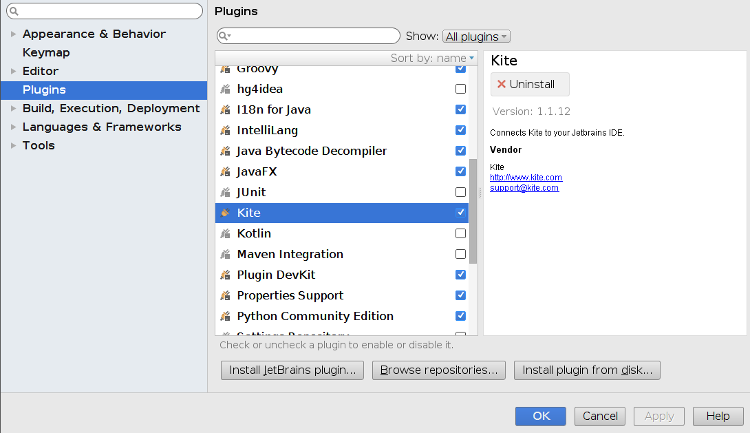
Task: Click the Uninstall button for Kite
Action: tap(530, 84)
